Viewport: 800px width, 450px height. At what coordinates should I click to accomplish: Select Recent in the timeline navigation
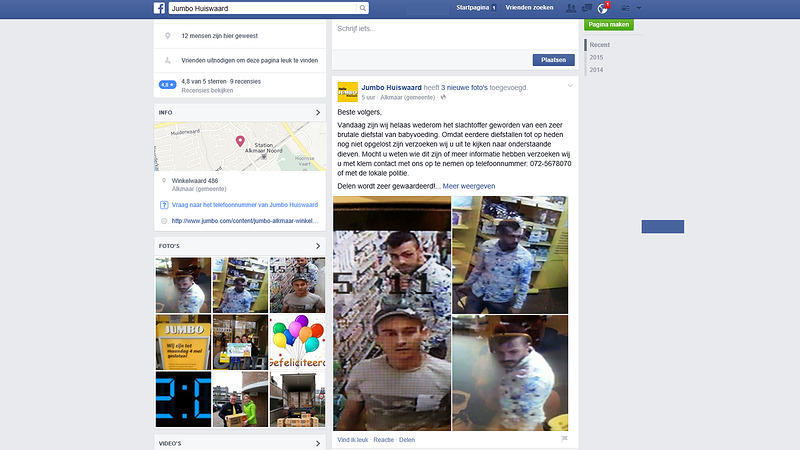599,45
